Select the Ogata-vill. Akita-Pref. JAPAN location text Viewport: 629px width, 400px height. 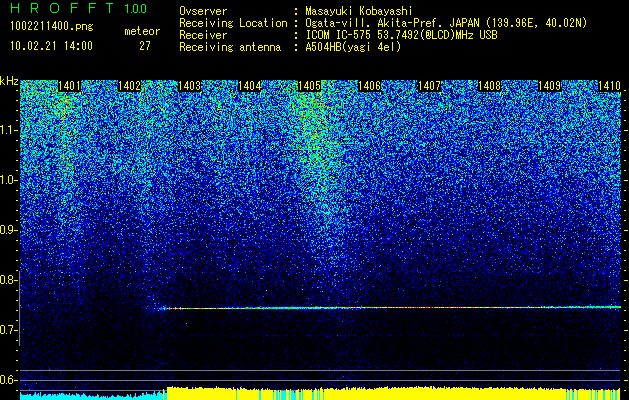coord(446,23)
